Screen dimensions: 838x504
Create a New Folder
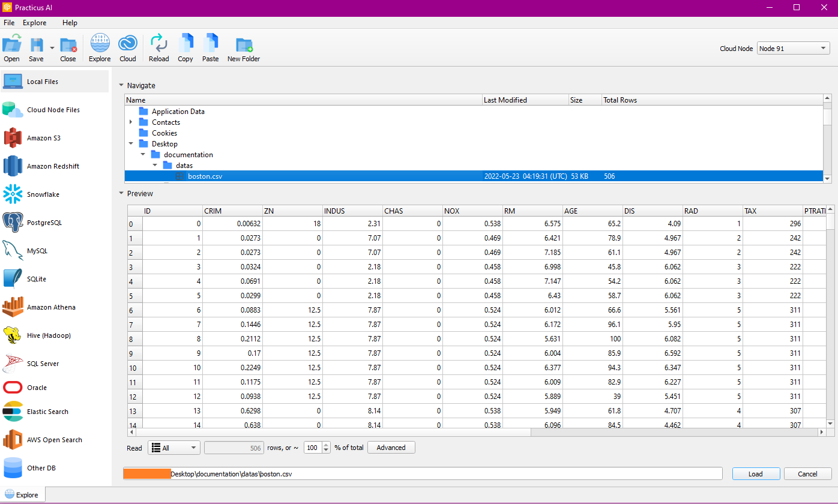point(243,48)
